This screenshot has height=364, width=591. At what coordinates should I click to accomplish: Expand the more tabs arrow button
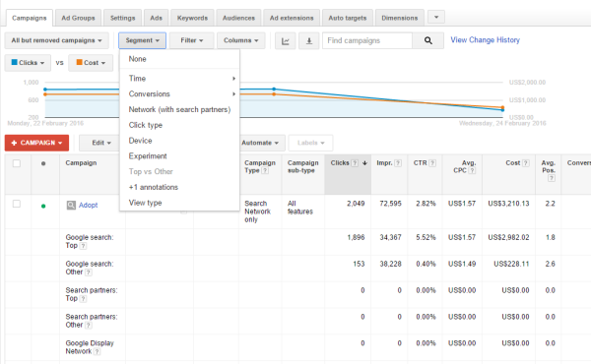[x=436, y=17]
